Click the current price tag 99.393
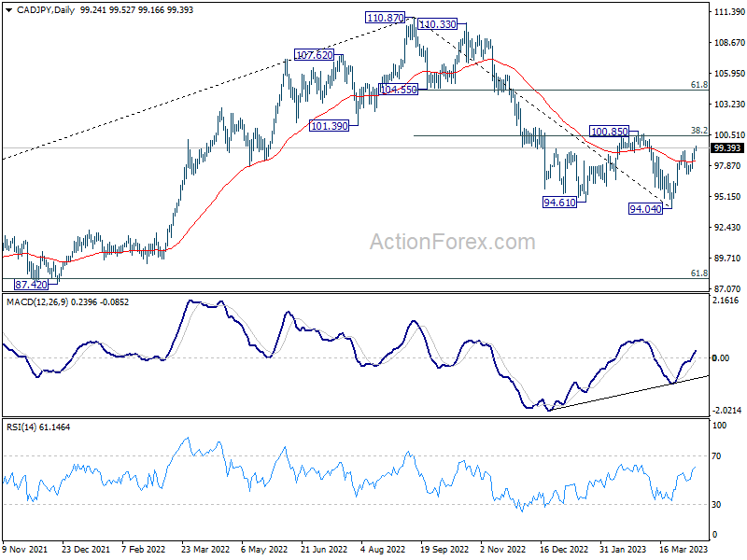The height and width of the screenshot is (560, 747). coord(726,147)
